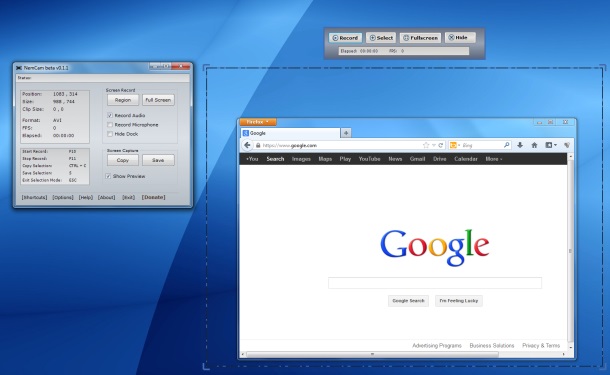
Task: Go to Firefox home icon
Action: pos(535,145)
